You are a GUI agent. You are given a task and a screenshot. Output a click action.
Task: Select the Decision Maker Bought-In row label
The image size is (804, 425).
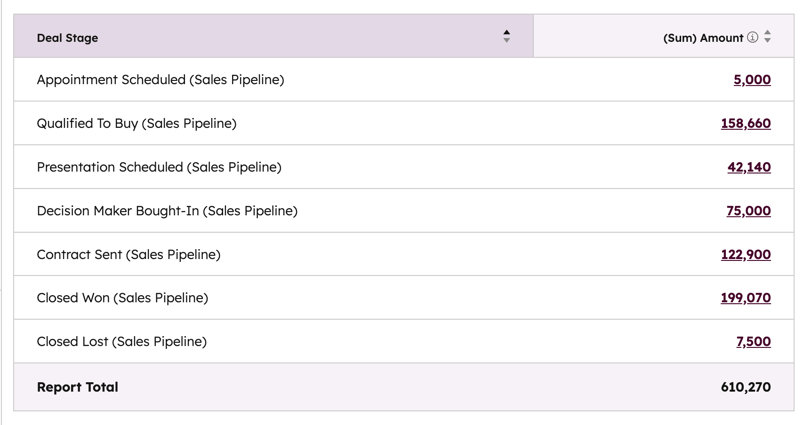pos(167,211)
